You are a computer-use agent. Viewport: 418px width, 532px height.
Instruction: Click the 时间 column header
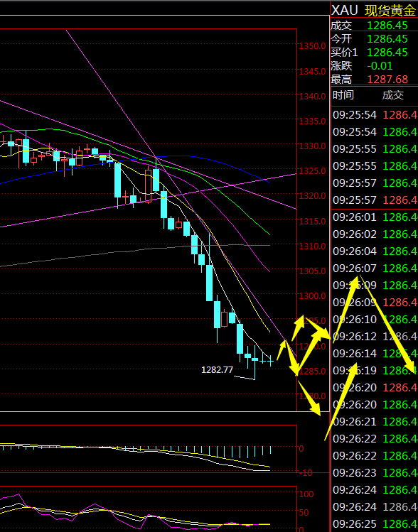click(343, 95)
